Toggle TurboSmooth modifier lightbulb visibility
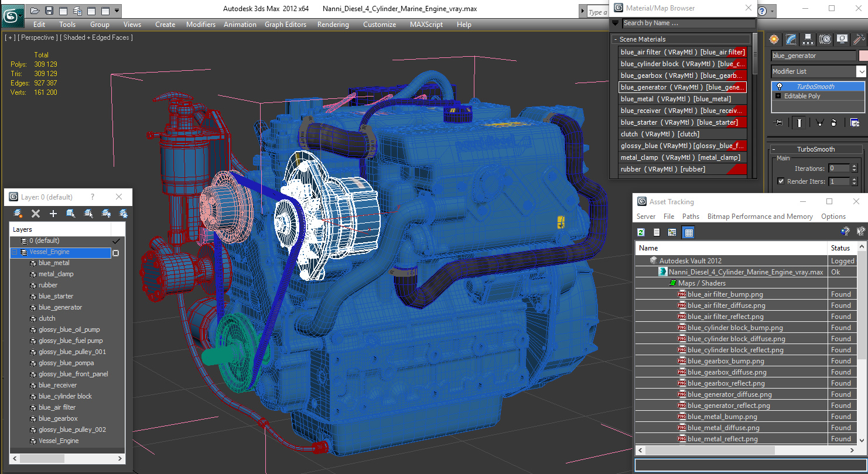Screen dimensions: 868x474 pyautogui.click(x=779, y=86)
